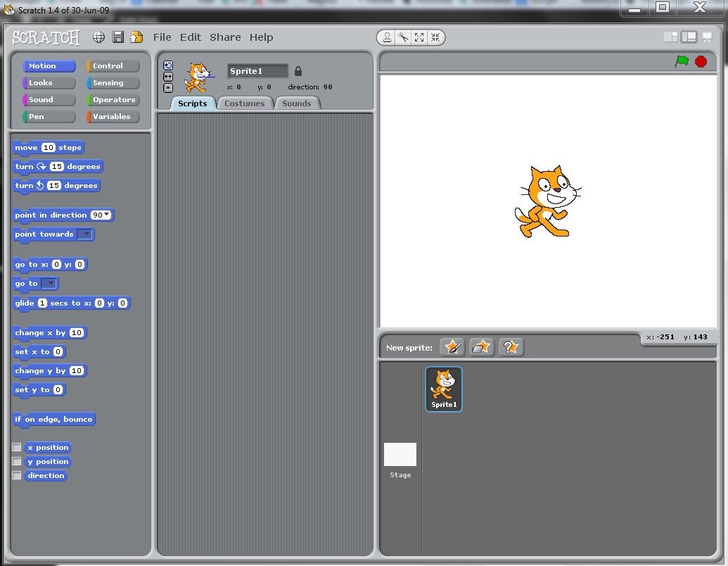Select the grow sprite tool

[419, 37]
